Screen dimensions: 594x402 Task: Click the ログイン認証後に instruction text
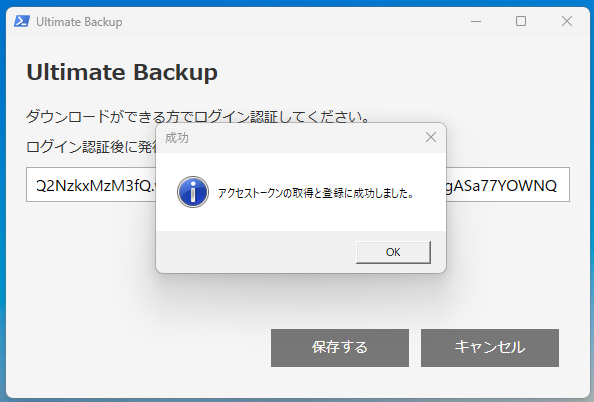click(x=91, y=146)
